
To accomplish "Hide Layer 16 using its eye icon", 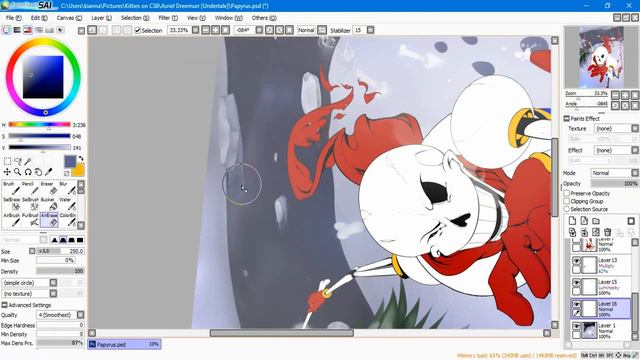I will (x=576, y=304).
